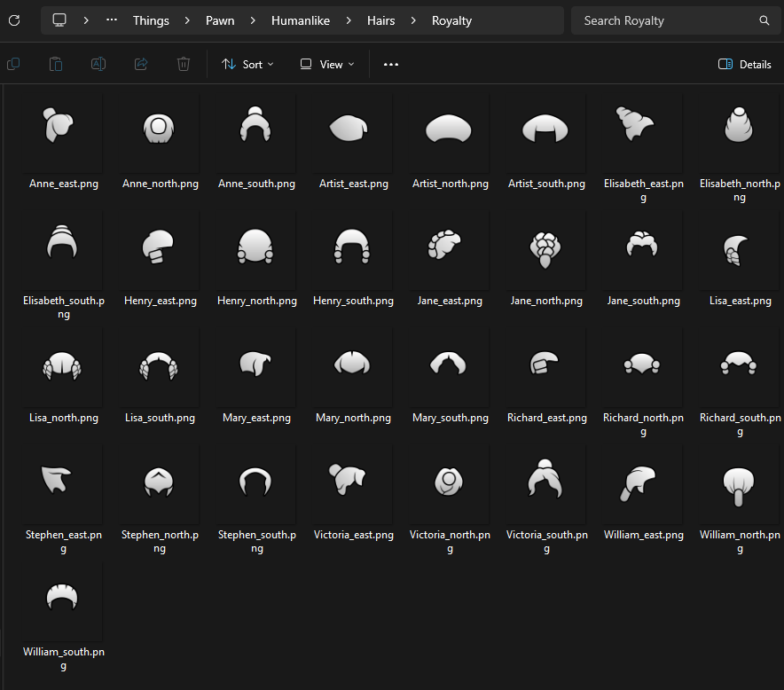This screenshot has width=784, height=690.
Task: Select the Mary_east.png thumbnail
Action: (x=255, y=364)
